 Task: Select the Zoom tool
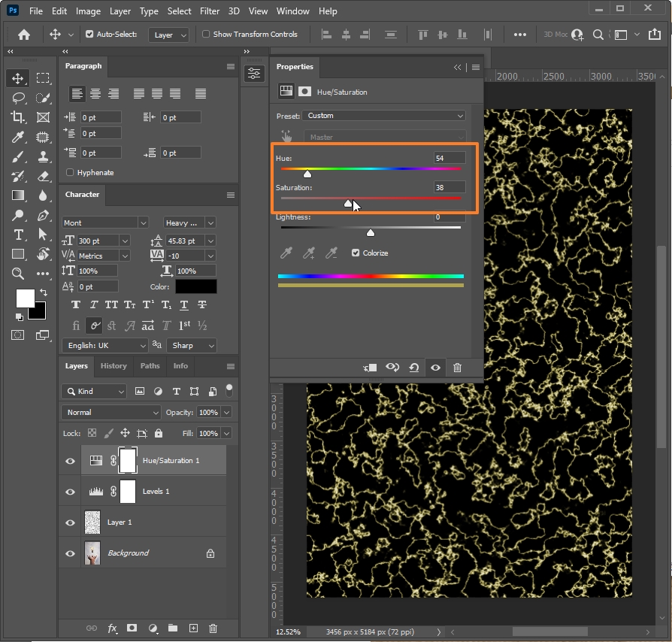click(x=18, y=274)
